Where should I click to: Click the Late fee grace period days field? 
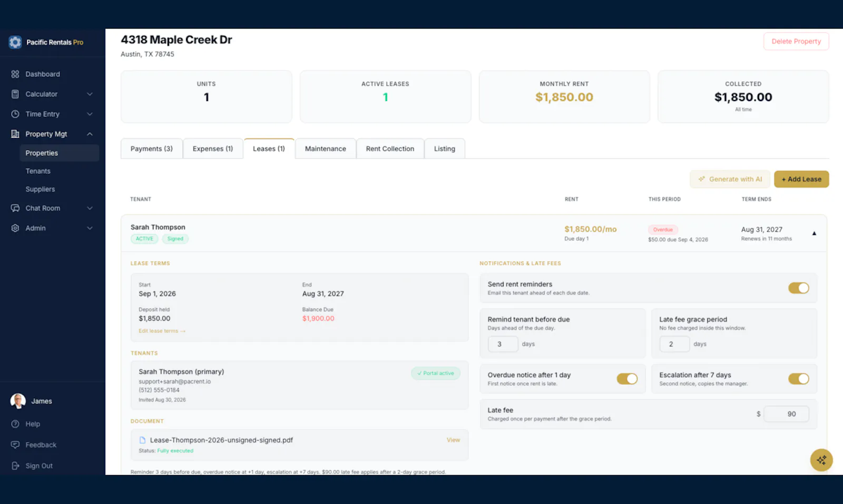pos(674,344)
